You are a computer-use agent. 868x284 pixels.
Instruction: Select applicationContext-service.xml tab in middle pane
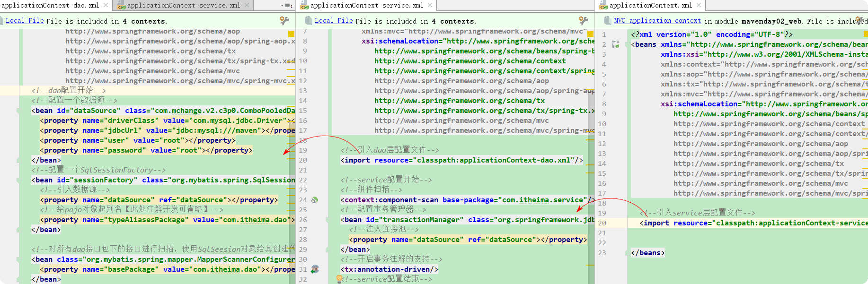click(366, 5)
